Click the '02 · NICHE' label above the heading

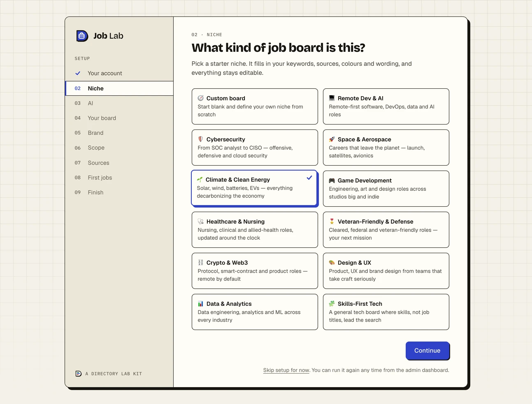point(207,35)
